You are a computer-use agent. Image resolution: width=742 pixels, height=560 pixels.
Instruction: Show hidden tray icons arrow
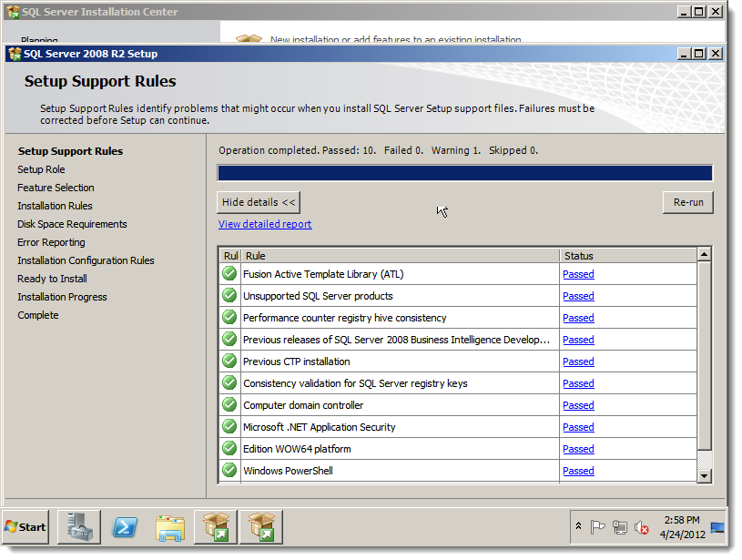578,526
